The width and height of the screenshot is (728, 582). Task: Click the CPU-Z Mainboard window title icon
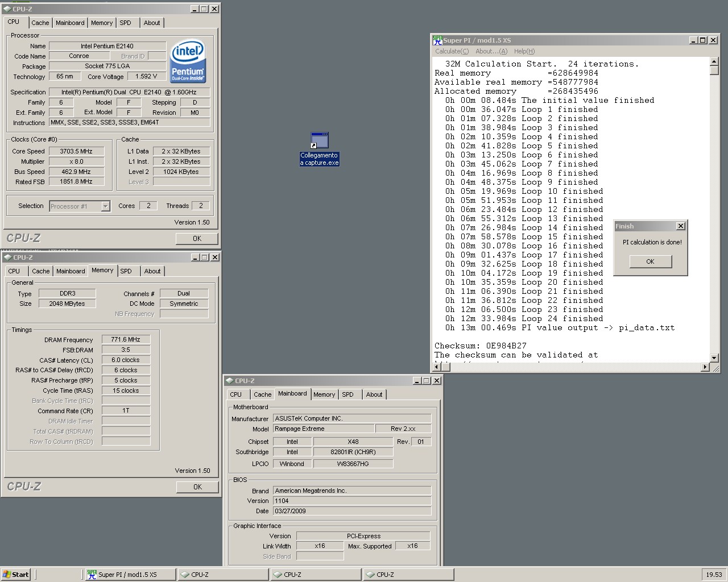[x=229, y=381]
